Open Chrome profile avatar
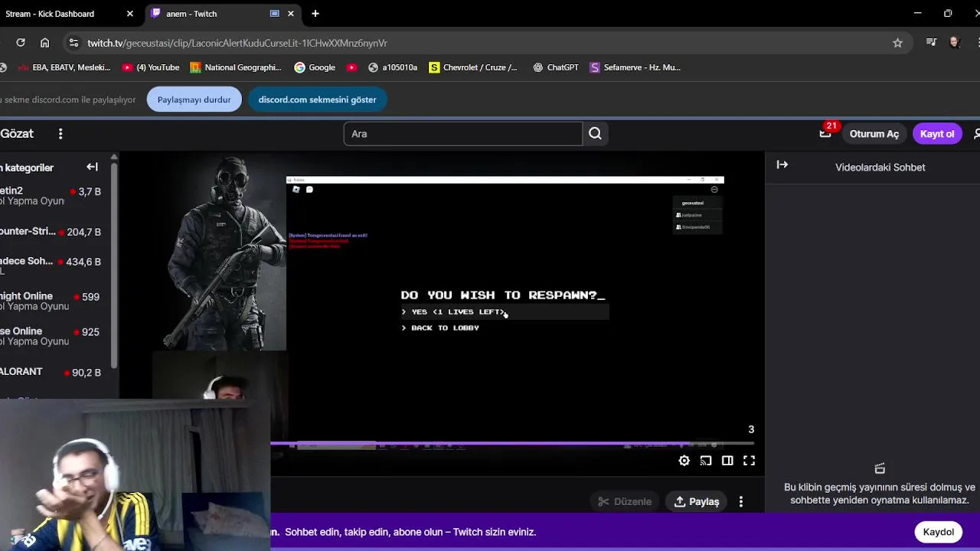Screen dimensions: 980x551 tap(954, 43)
